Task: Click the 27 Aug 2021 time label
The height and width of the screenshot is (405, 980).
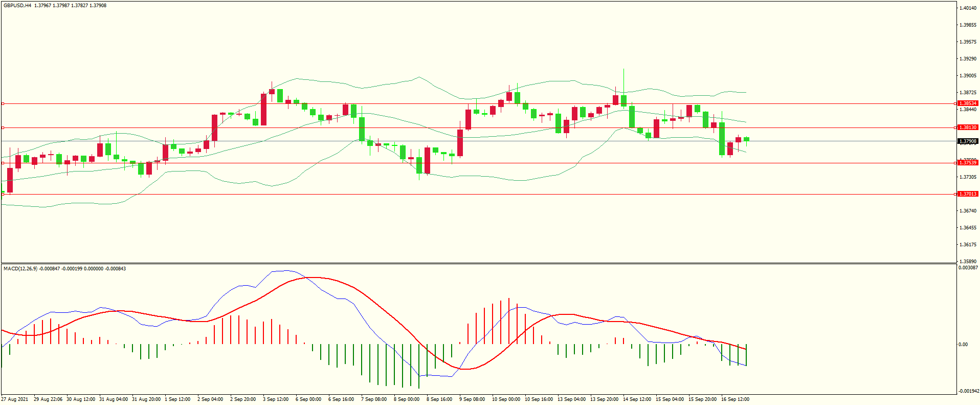Action: coord(15,399)
